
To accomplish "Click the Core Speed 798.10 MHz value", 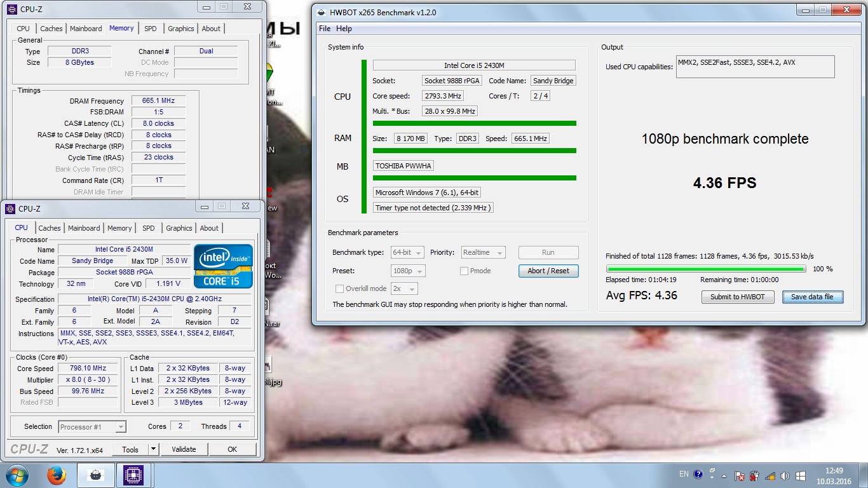I will point(88,369).
